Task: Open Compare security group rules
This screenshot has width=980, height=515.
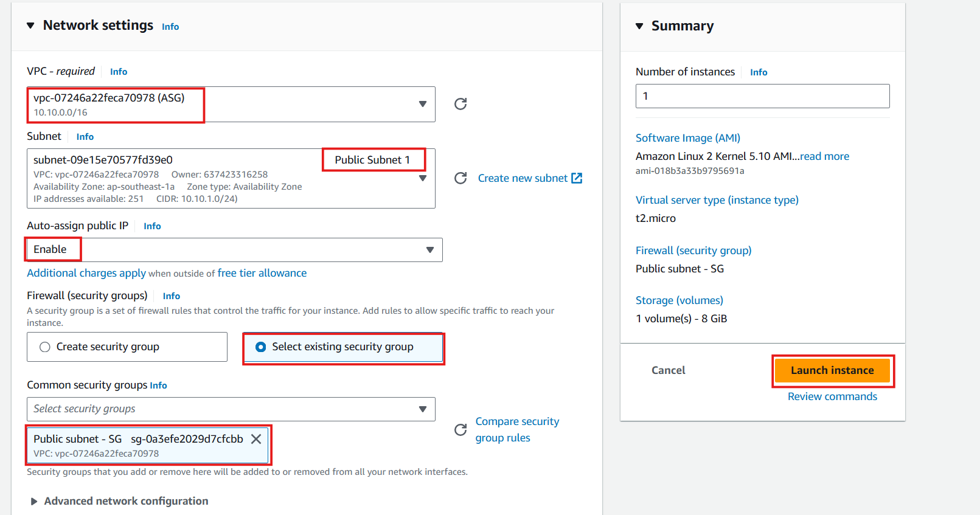Action: (x=517, y=429)
